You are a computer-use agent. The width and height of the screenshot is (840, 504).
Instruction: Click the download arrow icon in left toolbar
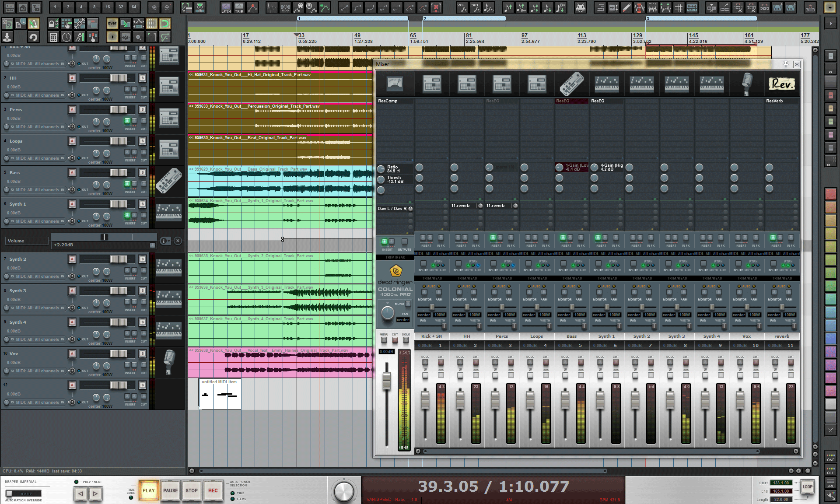(x=7, y=37)
